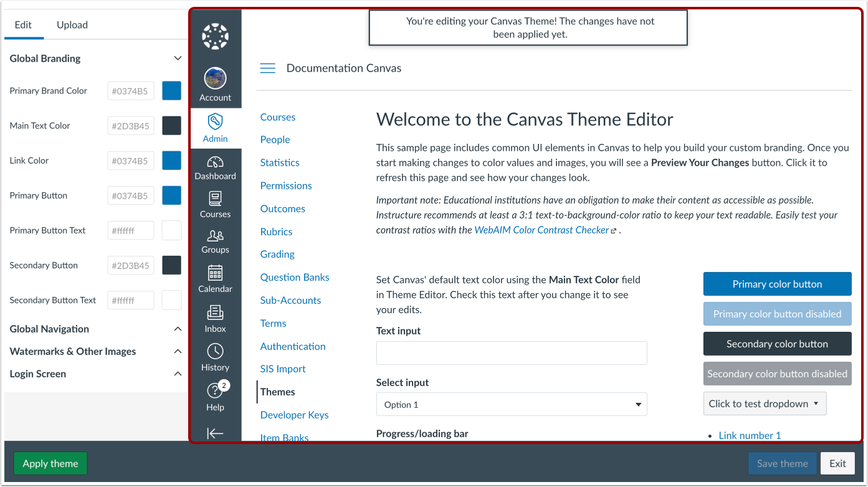Image resolution: width=868 pixels, height=487 pixels.
Task: Click the Primary Brand Color swatch
Action: [x=171, y=90]
